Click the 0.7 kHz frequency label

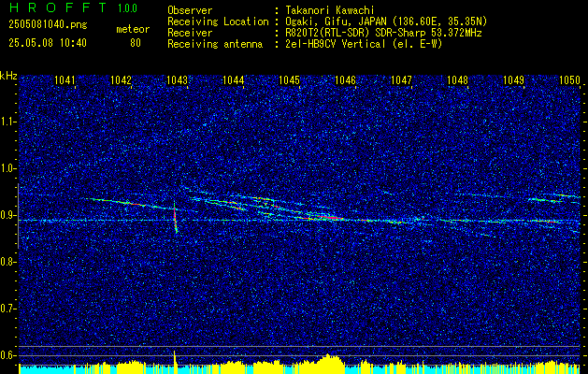coord(8,309)
